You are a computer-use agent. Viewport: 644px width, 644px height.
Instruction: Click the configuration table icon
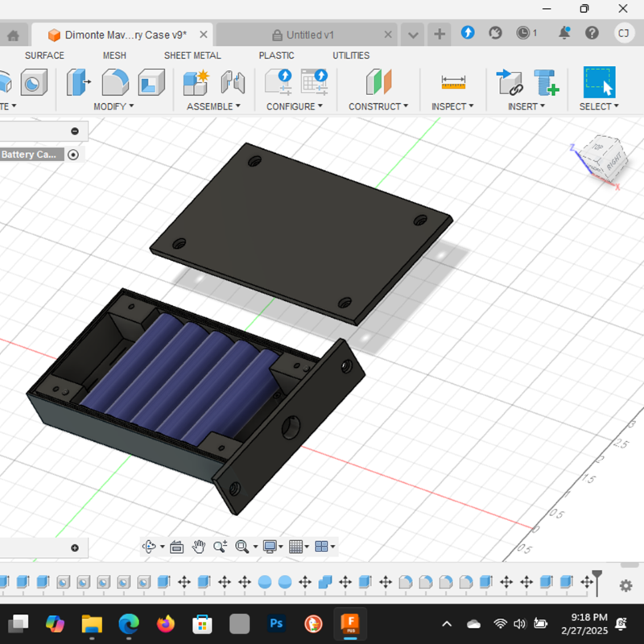pos(314,82)
